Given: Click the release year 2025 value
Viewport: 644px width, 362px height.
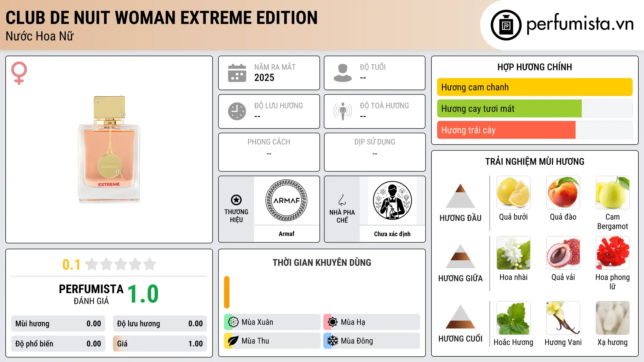Looking at the screenshot, I should click(264, 78).
